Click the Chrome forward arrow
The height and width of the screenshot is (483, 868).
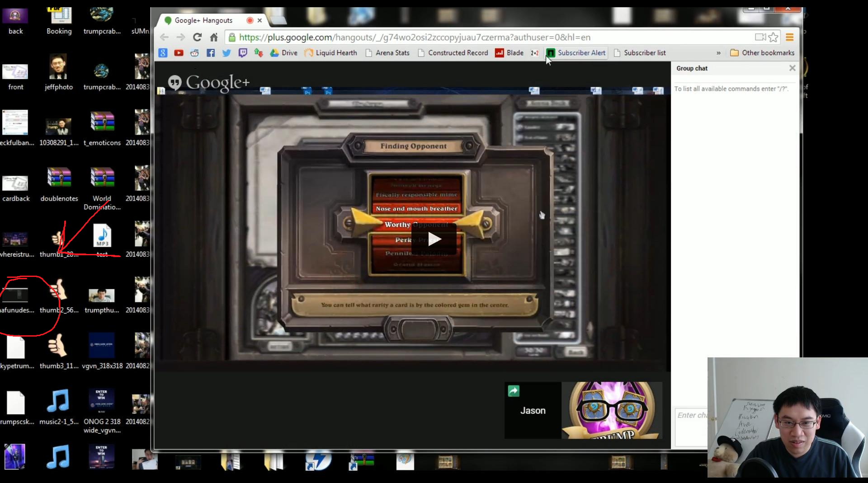[x=181, y=37]
